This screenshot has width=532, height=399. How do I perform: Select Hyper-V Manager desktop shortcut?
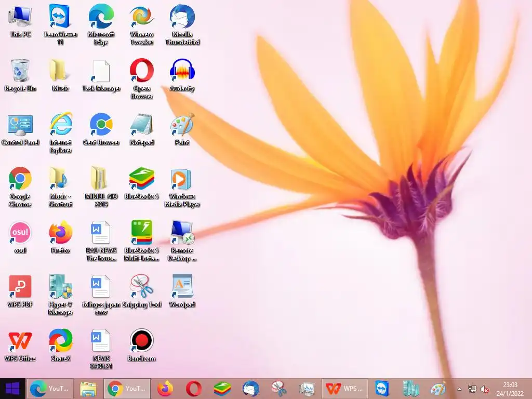coord(60,295)
